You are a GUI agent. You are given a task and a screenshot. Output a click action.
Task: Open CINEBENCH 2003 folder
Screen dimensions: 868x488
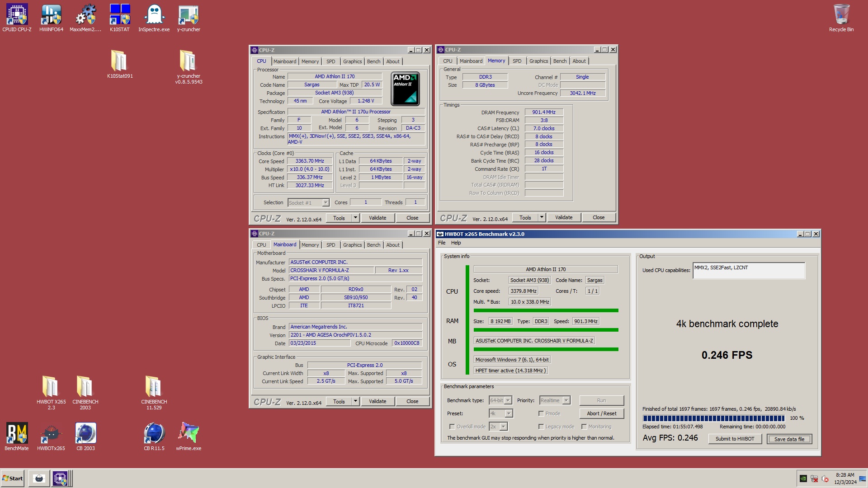click(x=85, y=392)
